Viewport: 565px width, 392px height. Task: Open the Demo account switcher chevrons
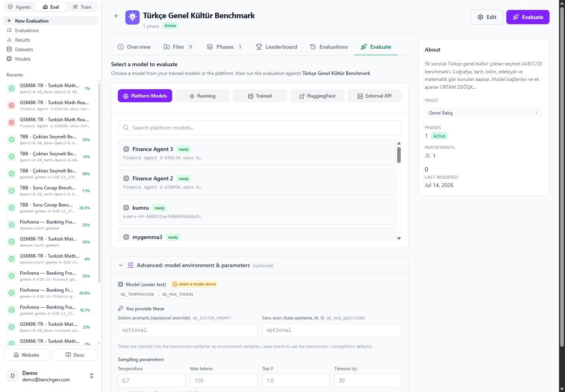(x=92, y=376)
